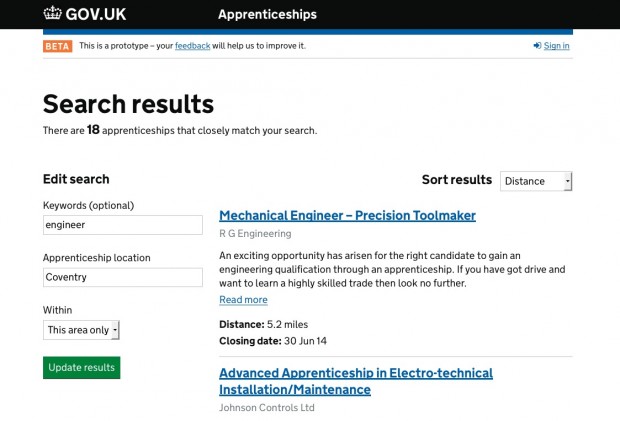Click the Sort results dropdown arrow
The height and width of the screenshot is (421, 620).
coord(568,181)
